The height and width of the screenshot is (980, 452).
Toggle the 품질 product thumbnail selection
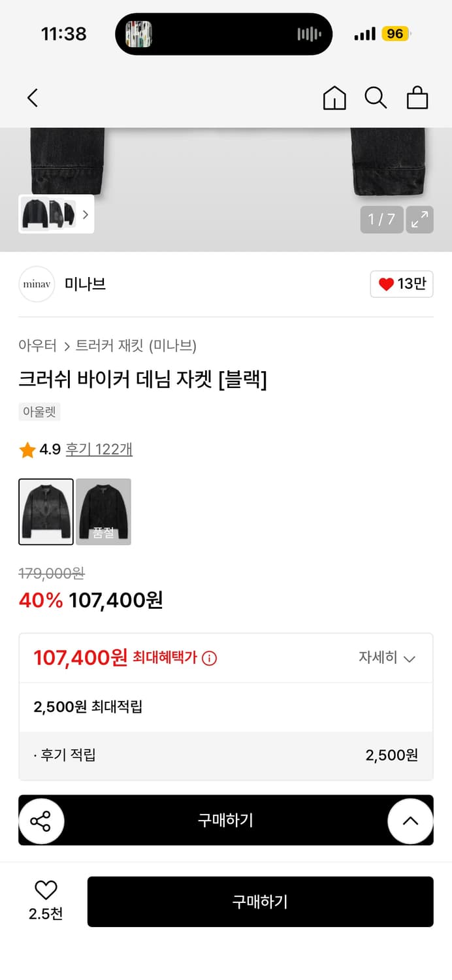click(103, 512)
